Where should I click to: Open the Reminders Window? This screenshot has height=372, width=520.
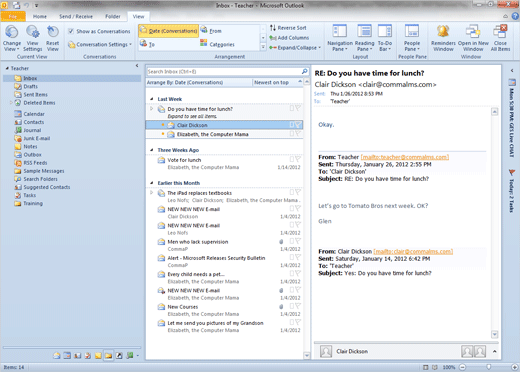(443, 39)
